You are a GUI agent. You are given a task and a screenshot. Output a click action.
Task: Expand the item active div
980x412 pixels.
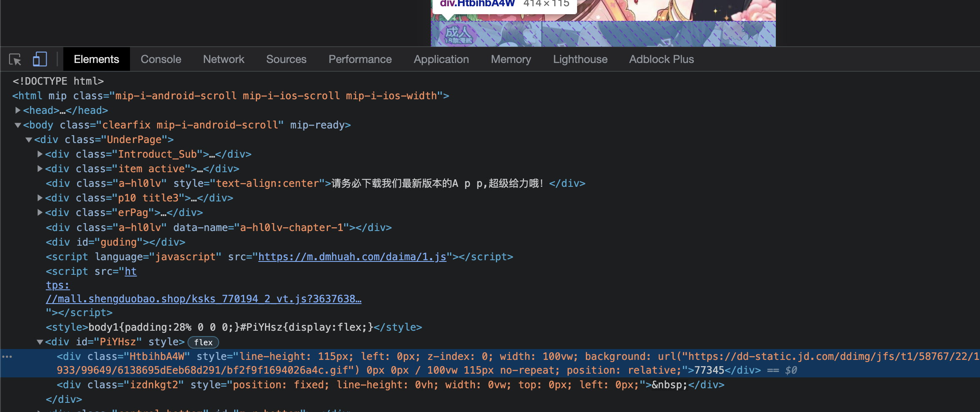pyautogui.click(x=40, y=168)
